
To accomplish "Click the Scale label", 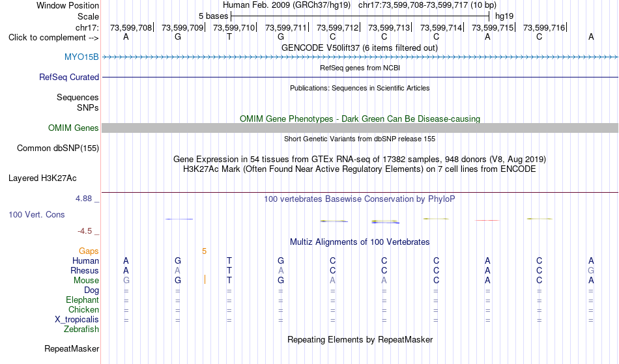I will point(88,16).
